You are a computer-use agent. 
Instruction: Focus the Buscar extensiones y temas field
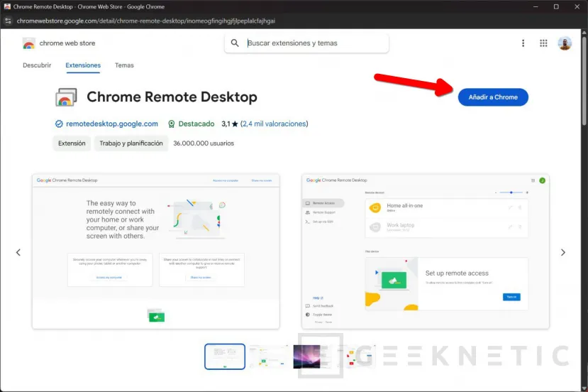tap(306, 43)
